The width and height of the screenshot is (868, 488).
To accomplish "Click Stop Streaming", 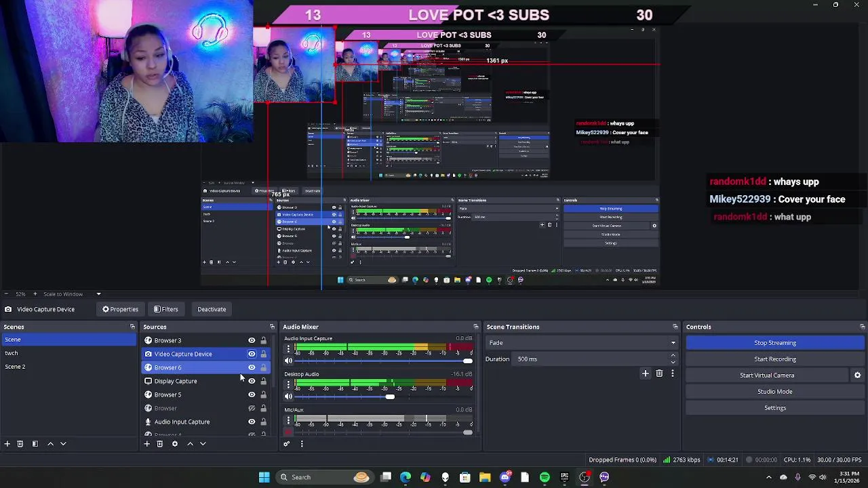I will [775, 343].
